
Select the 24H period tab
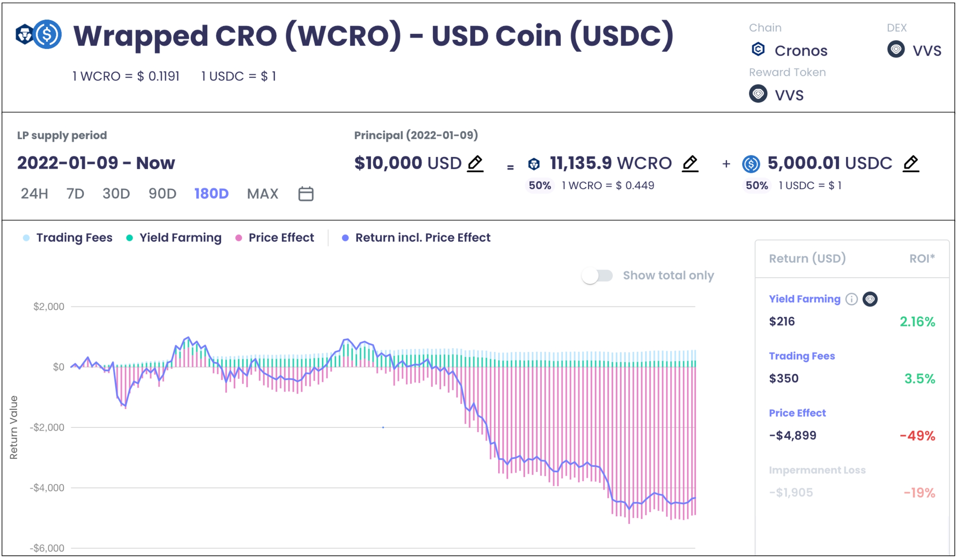point(35,194)
